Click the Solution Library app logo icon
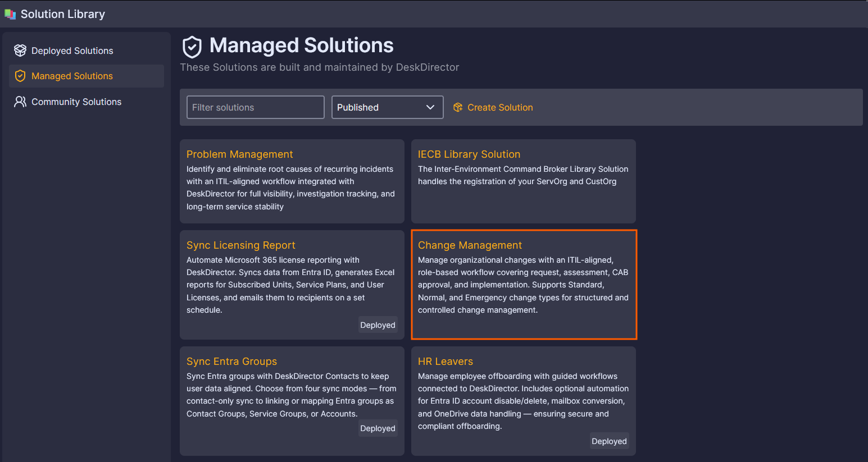 (x=10, y=14)
